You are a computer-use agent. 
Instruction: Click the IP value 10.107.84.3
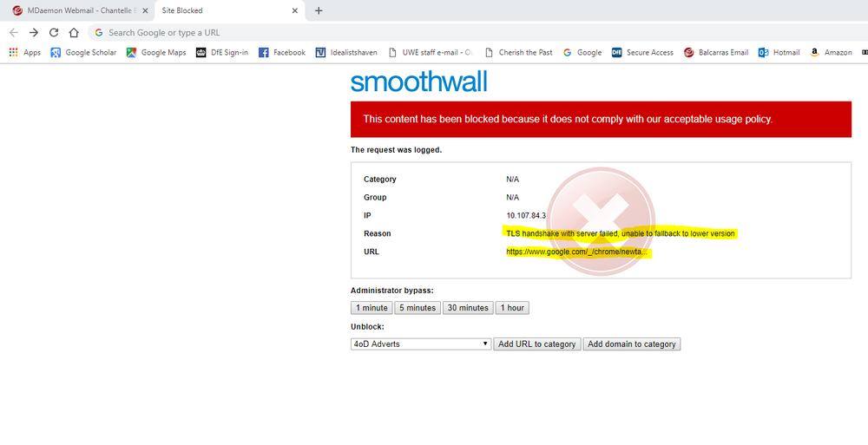coord(526,215)
